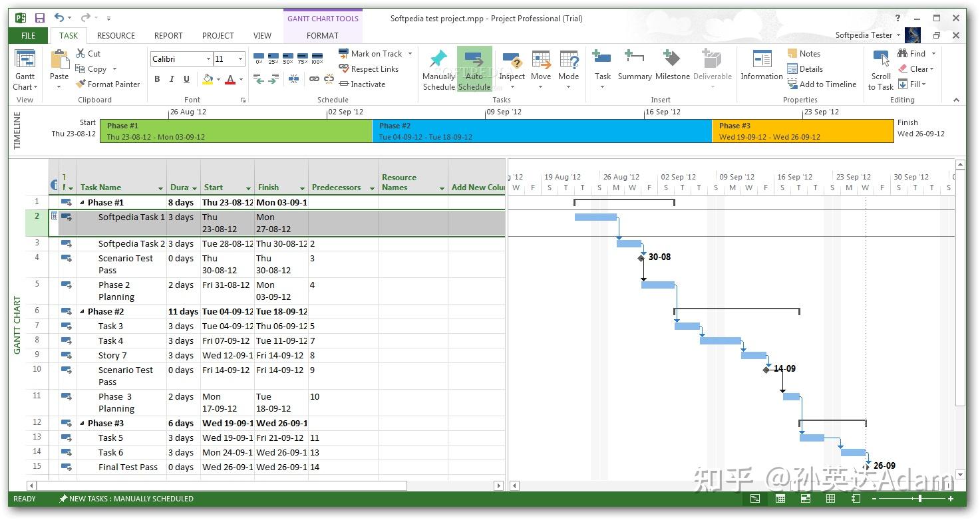This screenshot has width=980, height=520.
Task: Collapse the Phase #2 summary task
Action: [x=82, y=312]
